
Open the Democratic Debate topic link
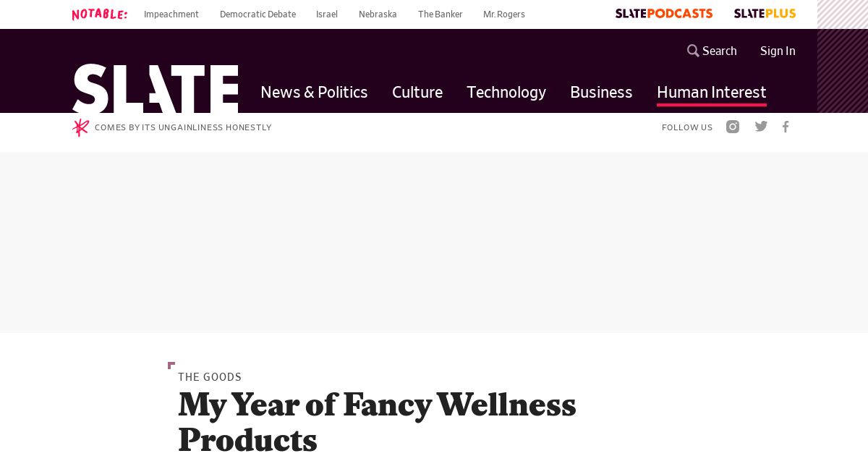tap(258, 14)
